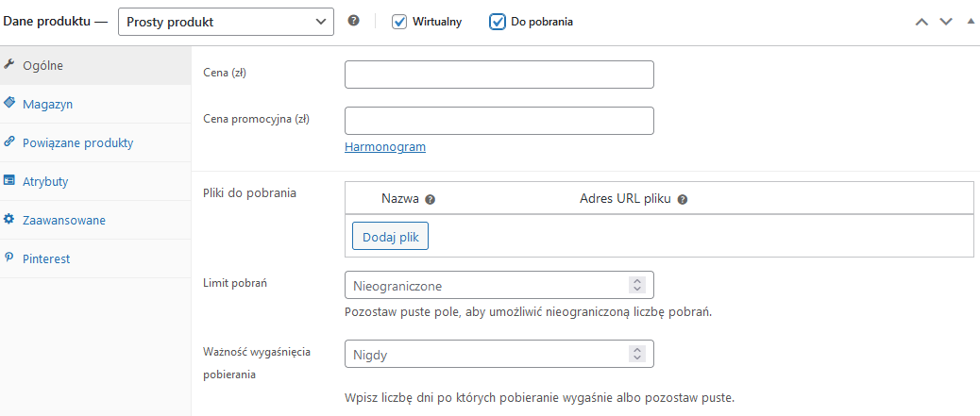Screen dimensions: 980x416
Task: Click the Atrybuty list icon
Action: [8, 180]
